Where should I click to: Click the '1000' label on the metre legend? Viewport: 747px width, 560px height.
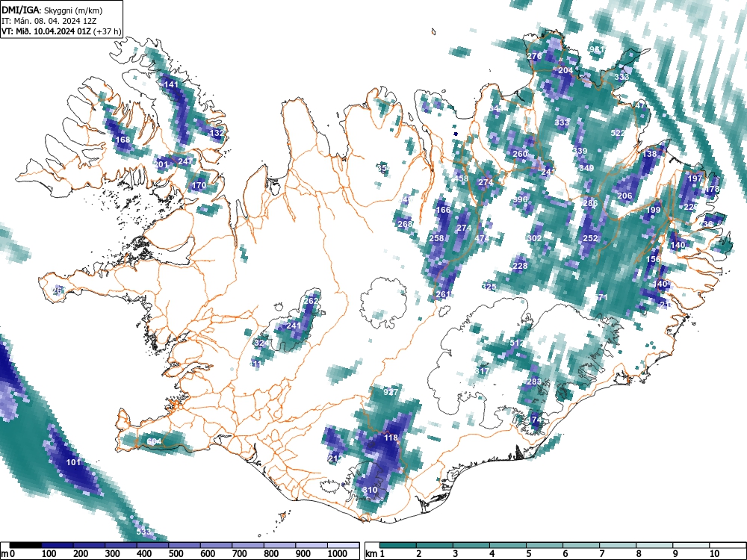tap(338, 554)
